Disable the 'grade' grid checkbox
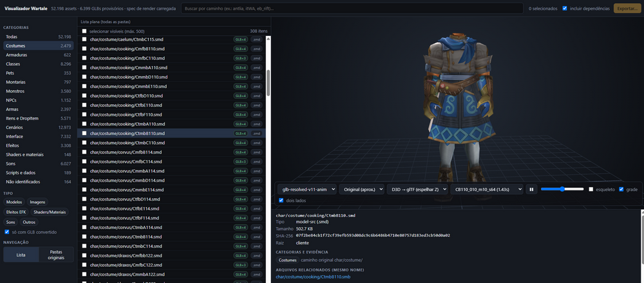Image resolution: width=644 pixels, height=283 pixels. coord(621,189)
